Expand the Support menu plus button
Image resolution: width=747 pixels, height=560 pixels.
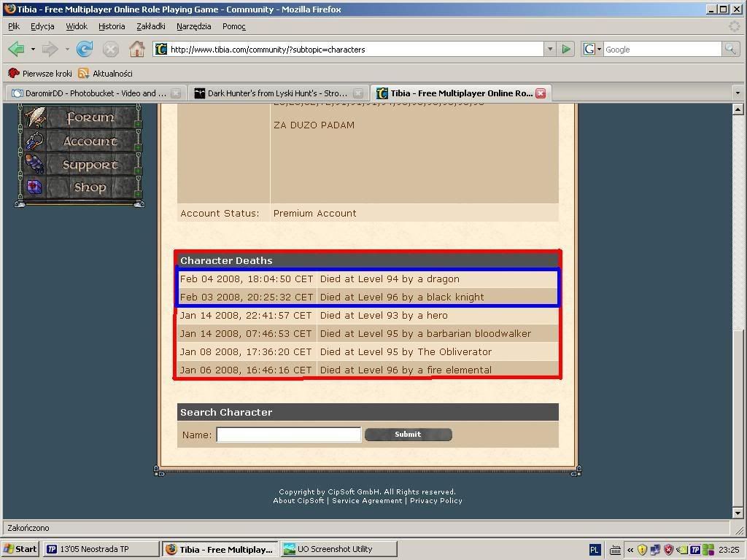point(138,171)
